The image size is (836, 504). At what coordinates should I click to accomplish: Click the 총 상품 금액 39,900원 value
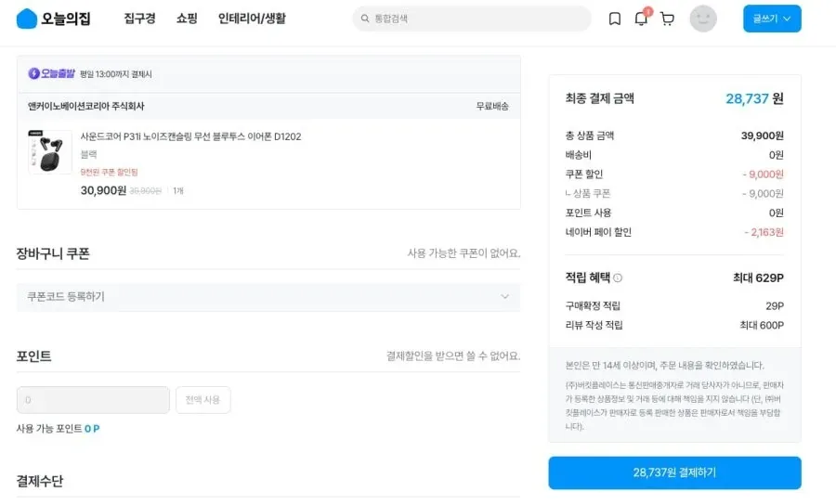click(x=763, y=136)
